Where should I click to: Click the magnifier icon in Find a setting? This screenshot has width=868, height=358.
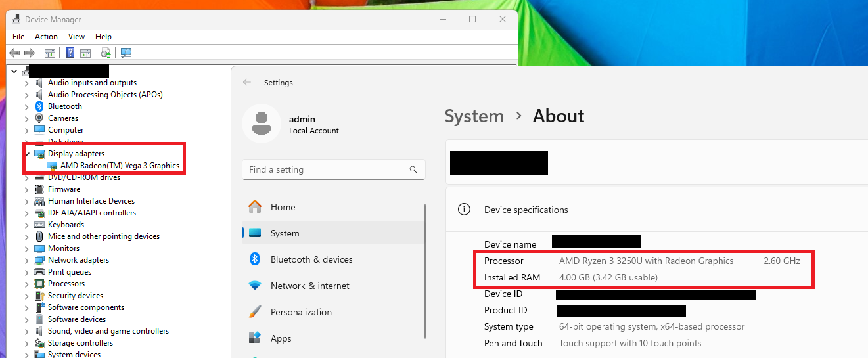pyautogui.click(x=413, y=169)
